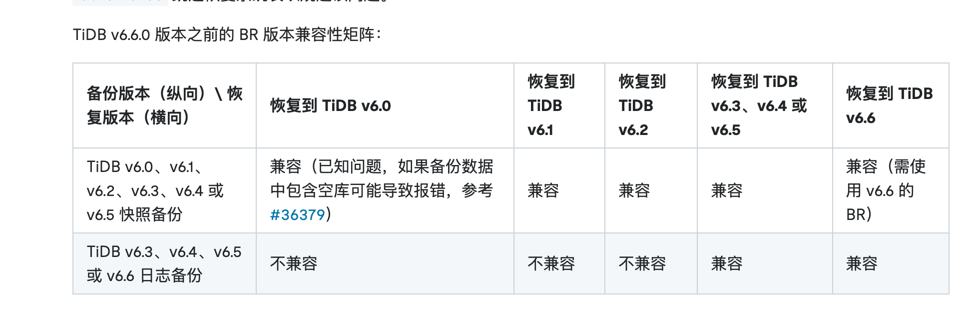Click the BR 版本兼容性矩阵 intro sentence
The height and width of the screenshot is (317, 980).
pos(227,34)
